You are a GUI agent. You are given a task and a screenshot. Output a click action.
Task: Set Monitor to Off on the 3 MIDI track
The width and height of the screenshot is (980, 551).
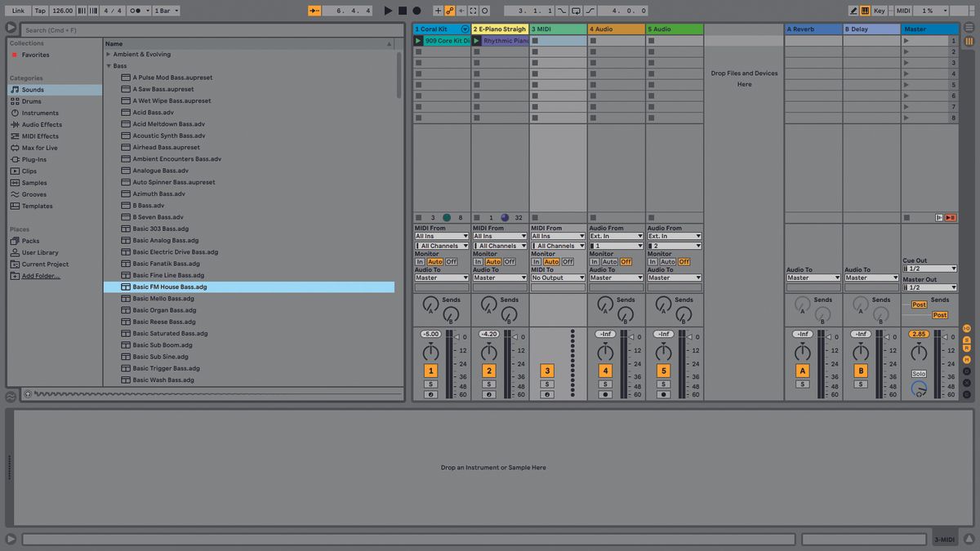pos(567,262)
